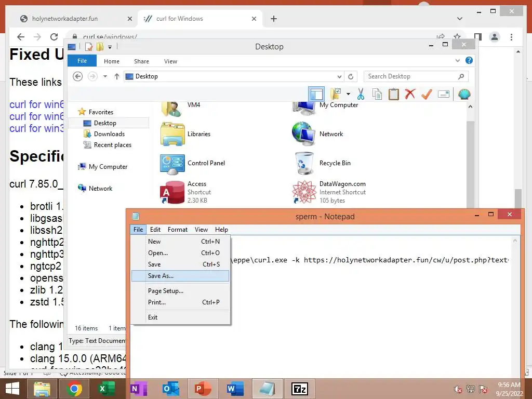Select Downloads in the navigation pane
Screen dimensions: 532x399
coord(109,134)
